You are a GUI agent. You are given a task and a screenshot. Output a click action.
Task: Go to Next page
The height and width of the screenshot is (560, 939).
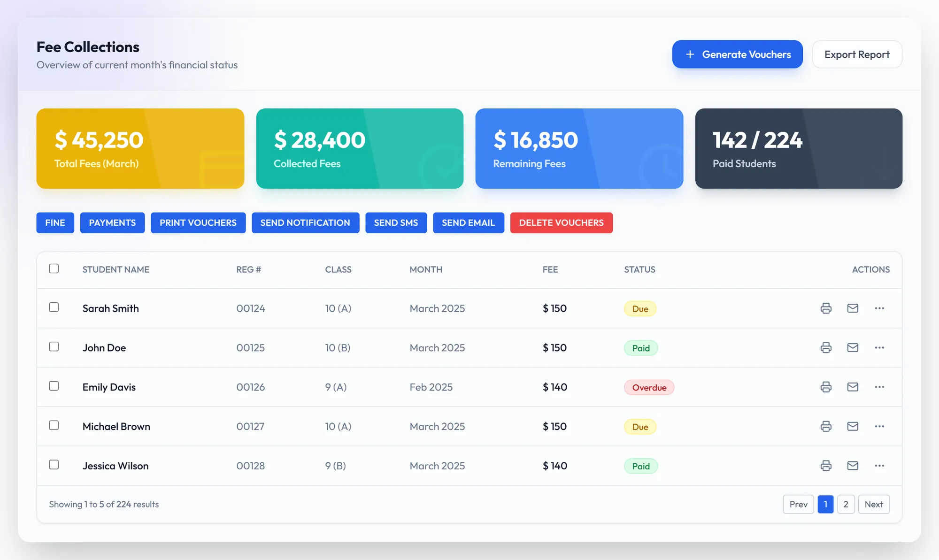pos(874,505)
